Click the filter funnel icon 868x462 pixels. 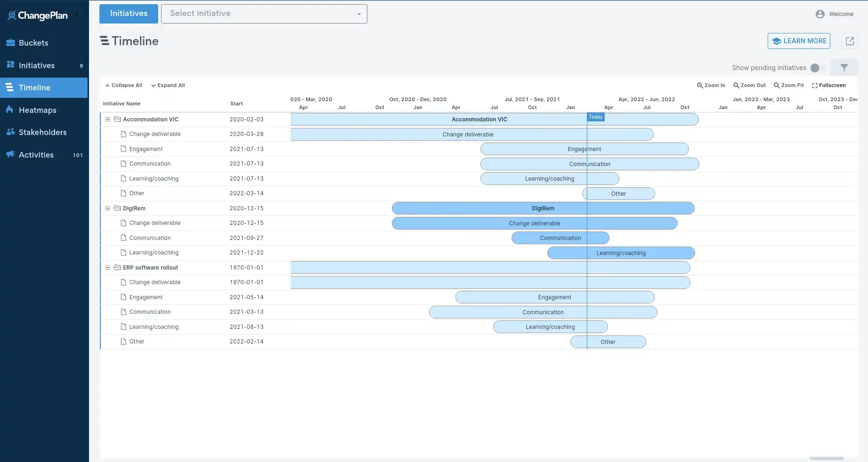pos(844,68)
